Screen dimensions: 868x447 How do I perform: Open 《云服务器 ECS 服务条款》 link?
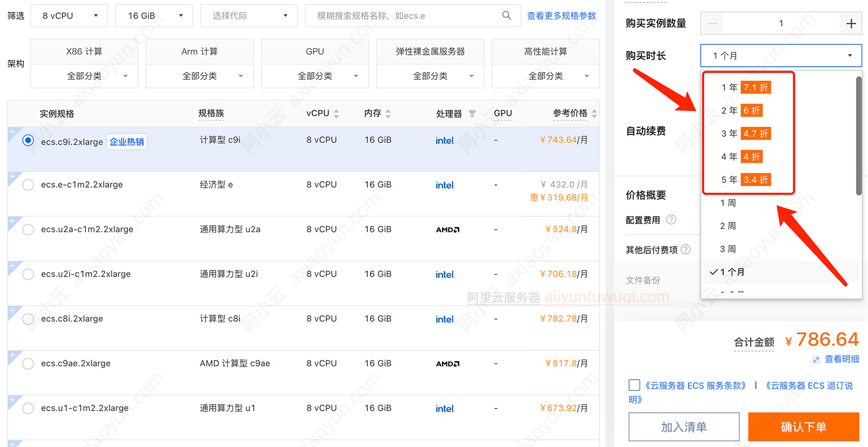(x=695, y=386)
